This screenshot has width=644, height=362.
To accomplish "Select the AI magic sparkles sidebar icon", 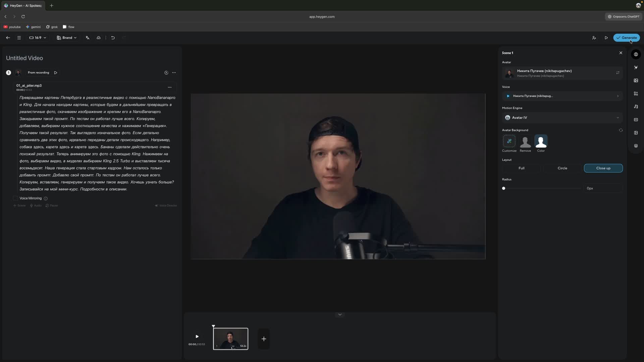I will pyautogui.click(x=636, y=67).
